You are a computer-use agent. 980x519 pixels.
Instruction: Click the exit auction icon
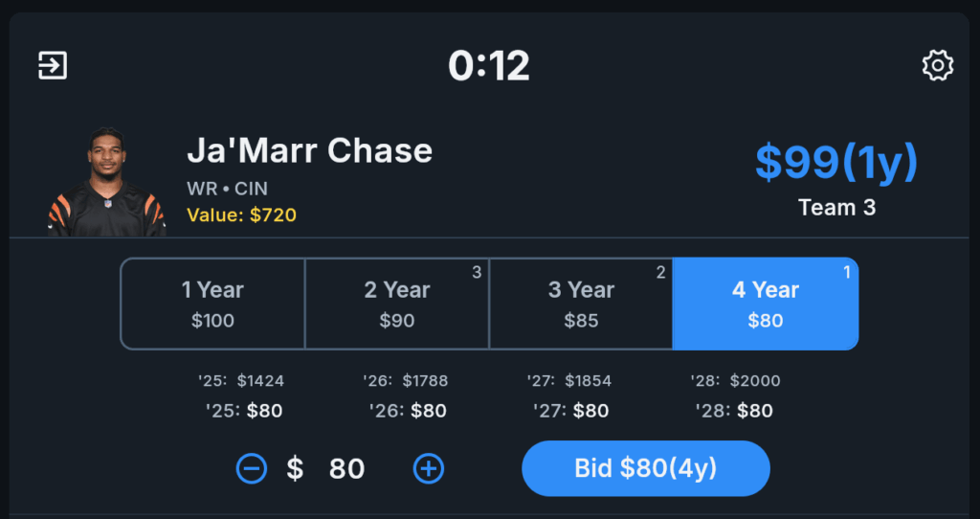click(x=53, y=66)
